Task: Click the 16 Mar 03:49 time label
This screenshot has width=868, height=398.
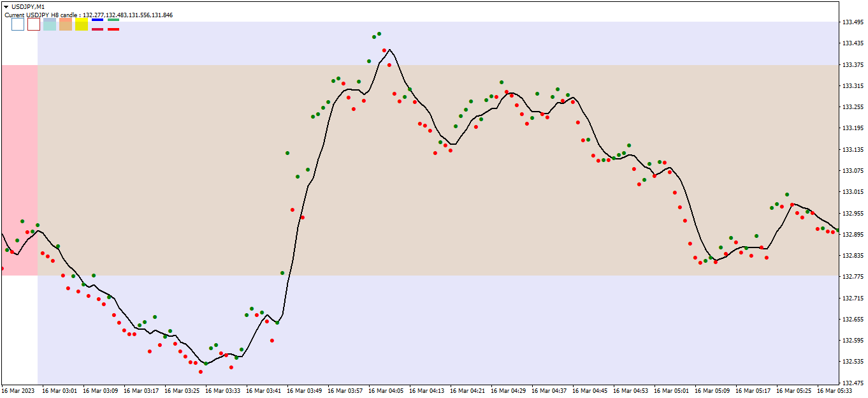Action: (304, 390)
